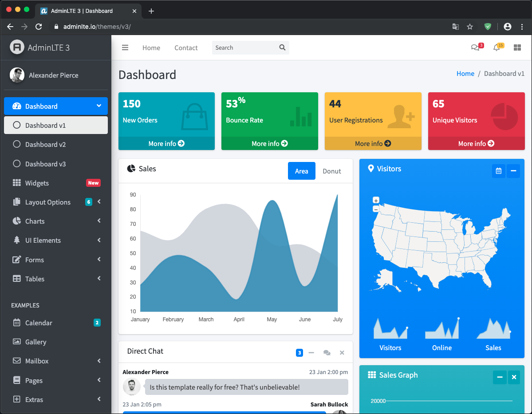Screen dimensions: 532x414
Task: Collapse the Dashboard menu section
Action: pyautogui.click(x=56, y=106)
